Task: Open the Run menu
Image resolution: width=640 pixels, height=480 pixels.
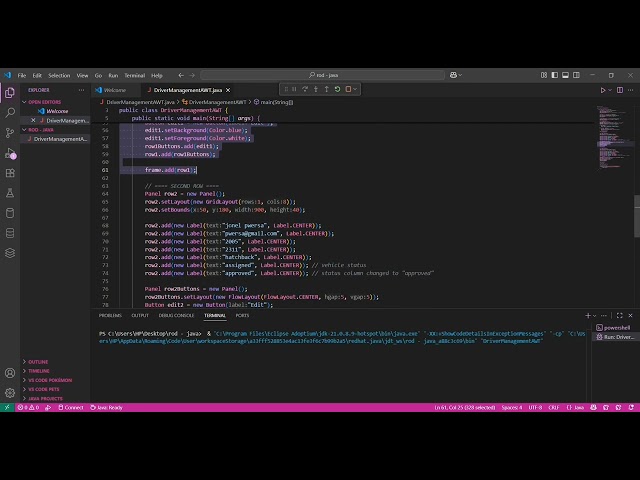Action: (x=113, y=76)
